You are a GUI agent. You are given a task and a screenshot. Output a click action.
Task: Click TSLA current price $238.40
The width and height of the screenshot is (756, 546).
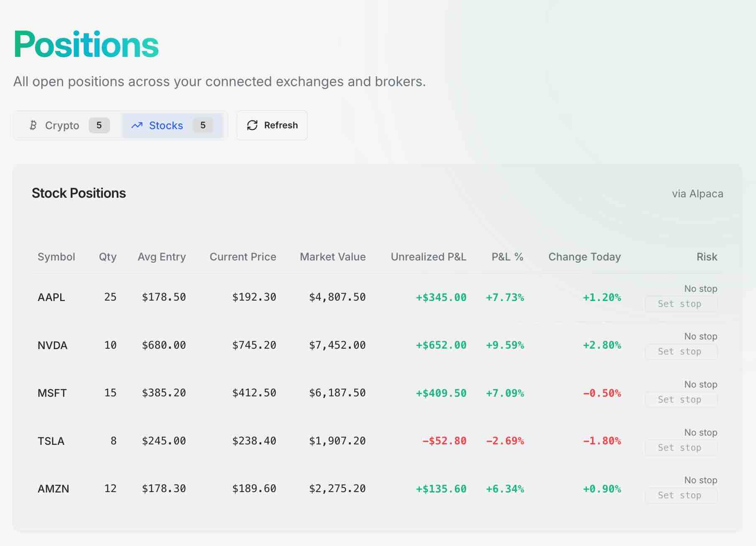coord(254,441)
